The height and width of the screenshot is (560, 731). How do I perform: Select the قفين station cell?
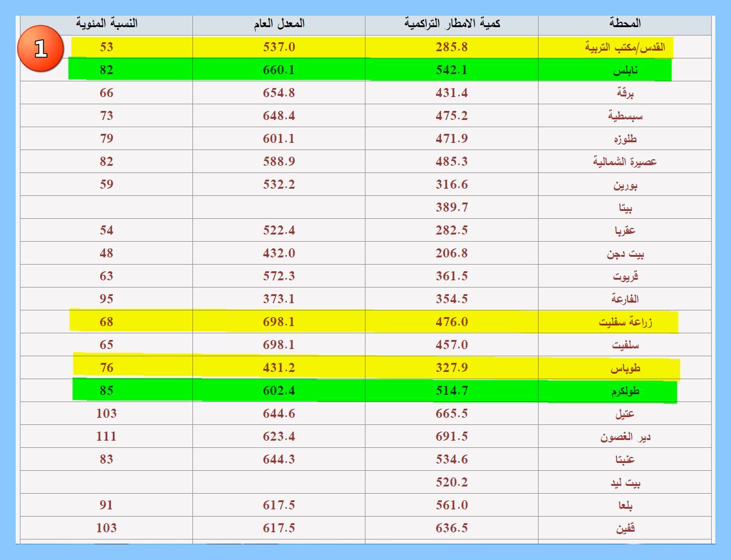tap(625, 528)
